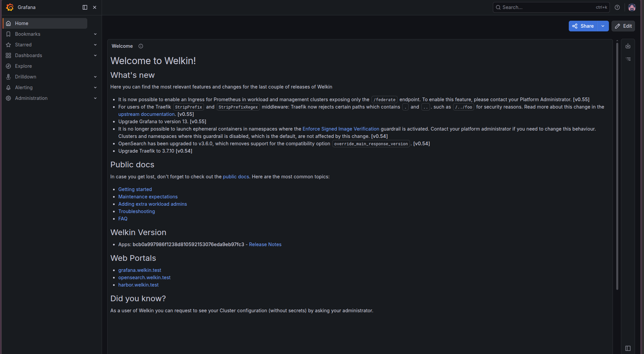This screenshot has height=354, width=644.
Task: Click the Drilldown icon
Action: coord(8,77)
